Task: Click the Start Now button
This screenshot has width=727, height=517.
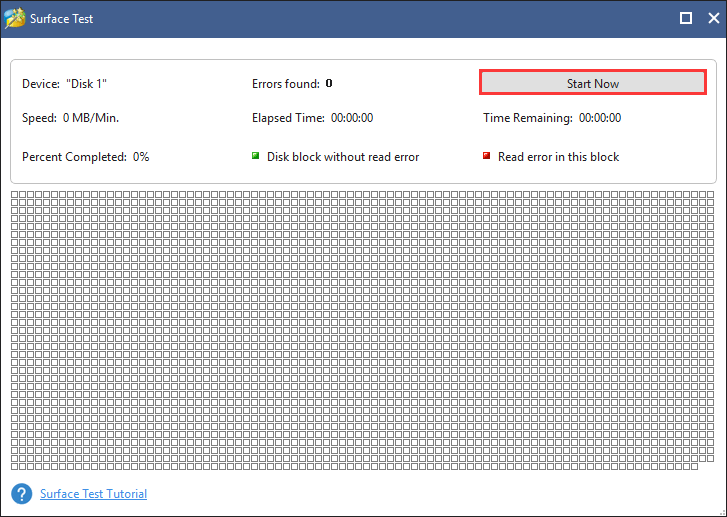Action: pos(593,83)
